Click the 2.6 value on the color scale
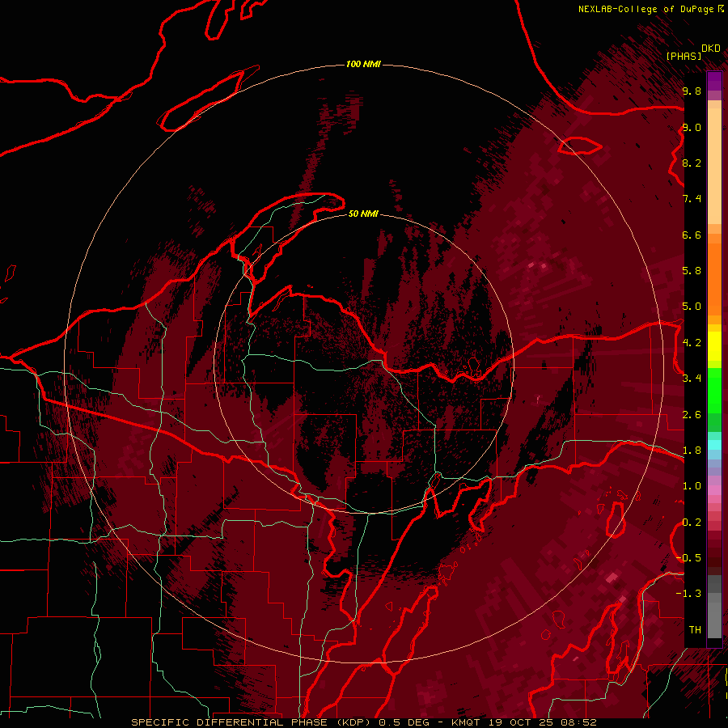Screen dimensions: 728x728 692,415
